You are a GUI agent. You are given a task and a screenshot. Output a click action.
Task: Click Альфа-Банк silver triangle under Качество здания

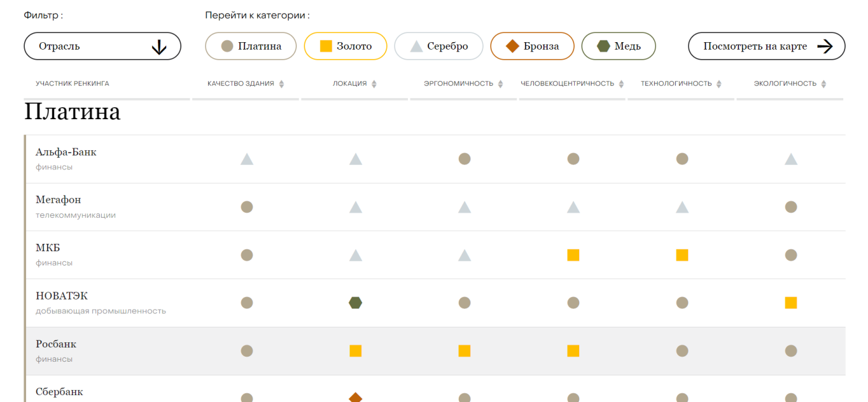pos(247,159)
